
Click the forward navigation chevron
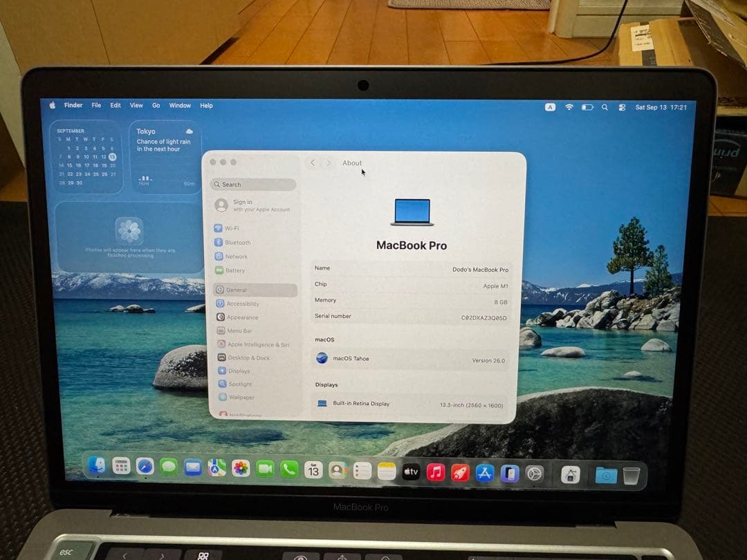(328, 162)
